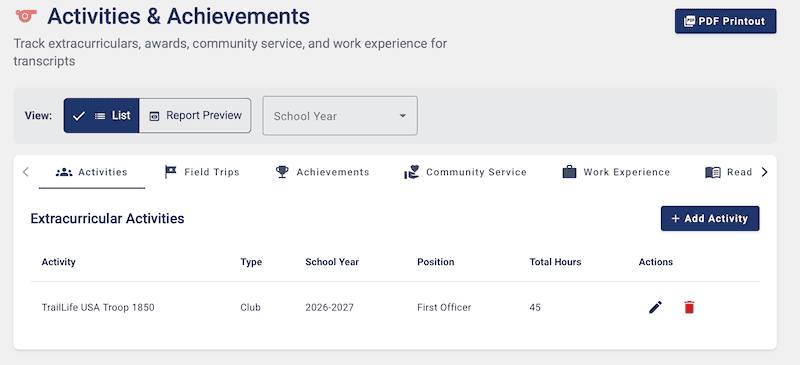Switch to Report Preview view

tap(195, 115)
